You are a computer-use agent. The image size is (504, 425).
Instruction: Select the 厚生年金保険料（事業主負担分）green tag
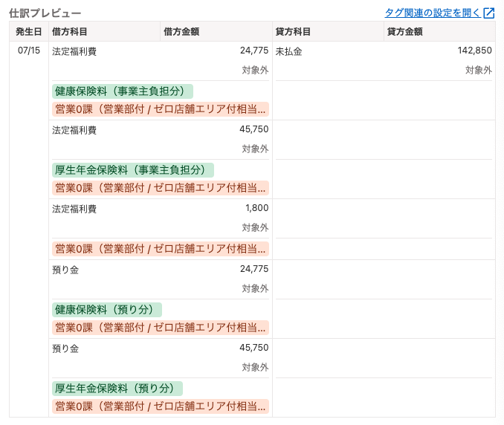[x=133, y=170]
